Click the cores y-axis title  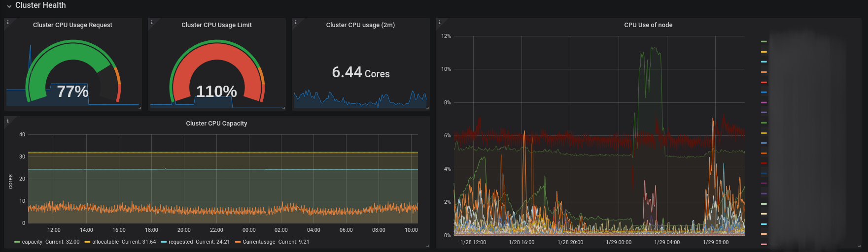(10, 182)
